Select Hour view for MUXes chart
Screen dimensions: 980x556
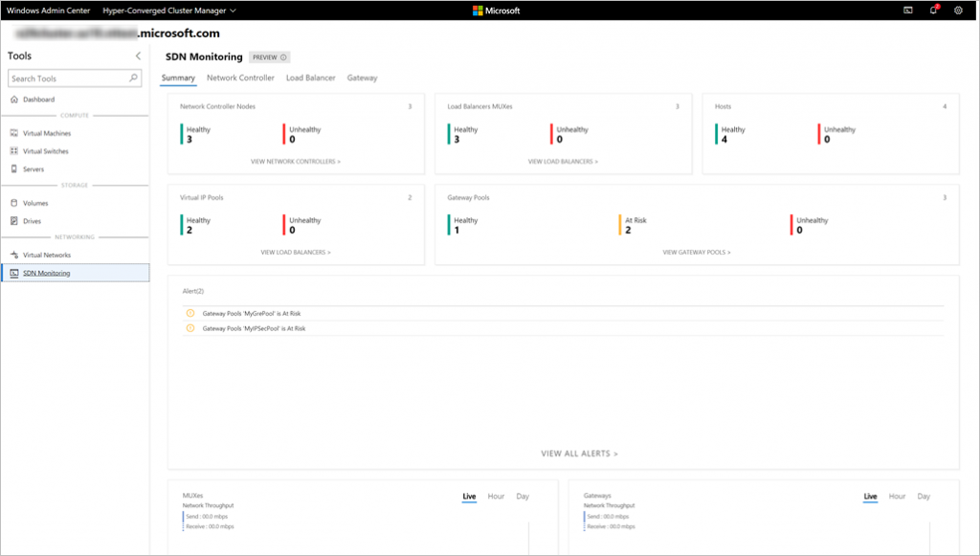(x=497, y=497)
